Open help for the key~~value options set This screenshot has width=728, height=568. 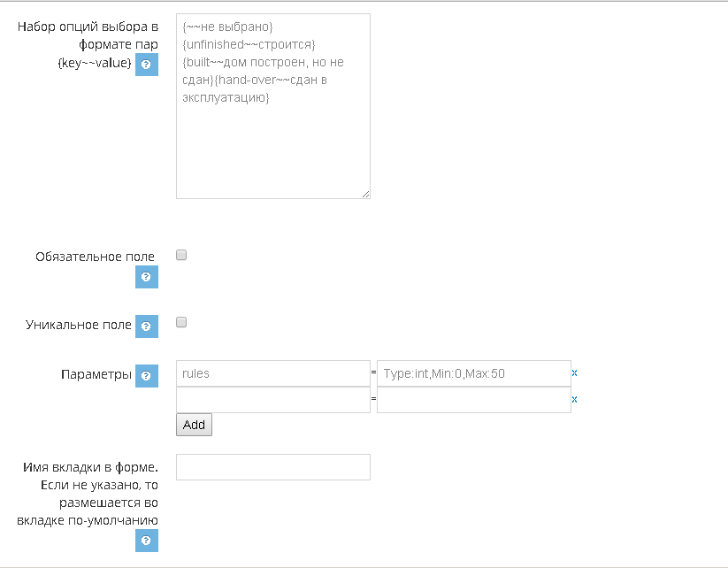[146, 65]
